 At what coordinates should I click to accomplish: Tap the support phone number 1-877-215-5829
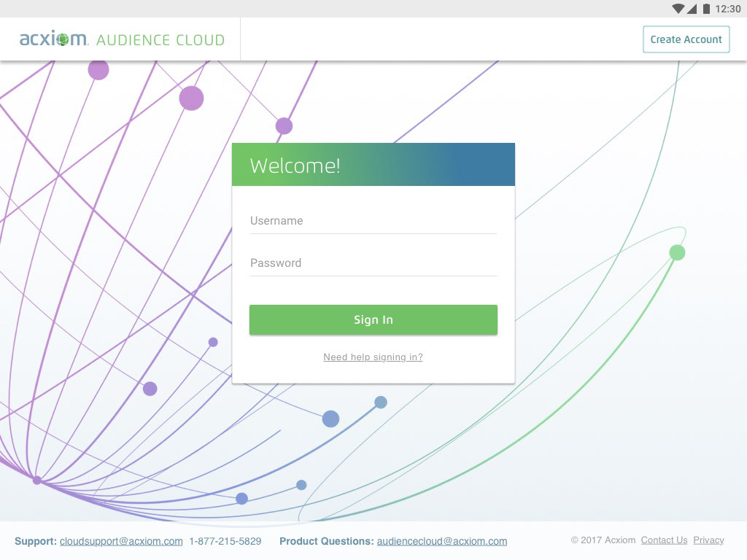click(x=225, y=541)
